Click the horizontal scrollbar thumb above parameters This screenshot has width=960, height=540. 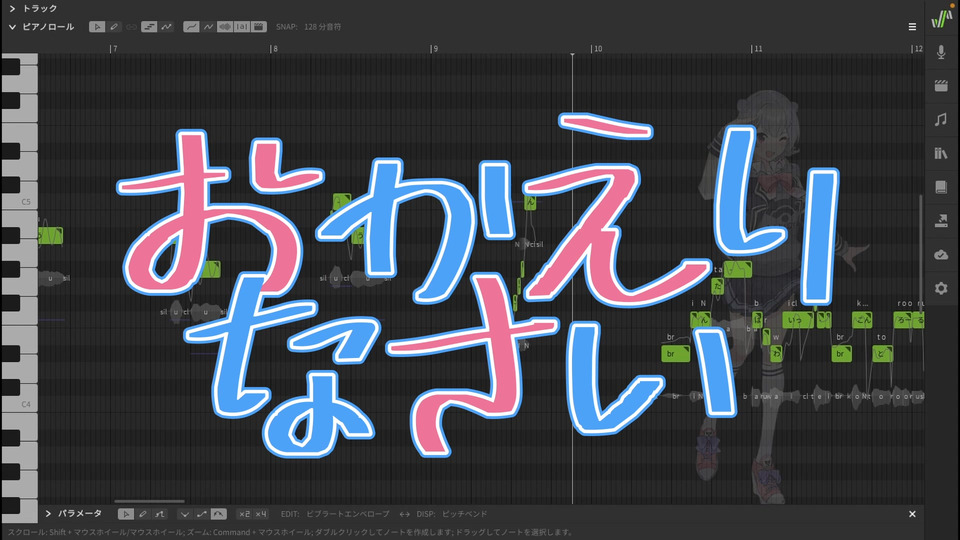[x=149, y=501]
